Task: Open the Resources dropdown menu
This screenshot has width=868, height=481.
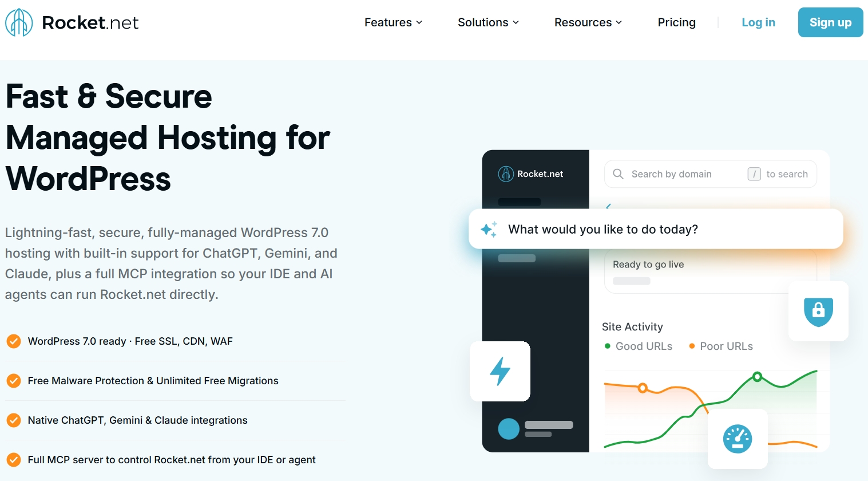Action: coord(588,22)
